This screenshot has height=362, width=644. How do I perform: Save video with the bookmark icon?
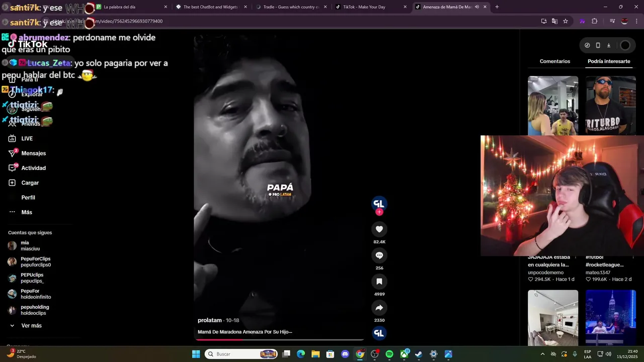tap(379, 282)
